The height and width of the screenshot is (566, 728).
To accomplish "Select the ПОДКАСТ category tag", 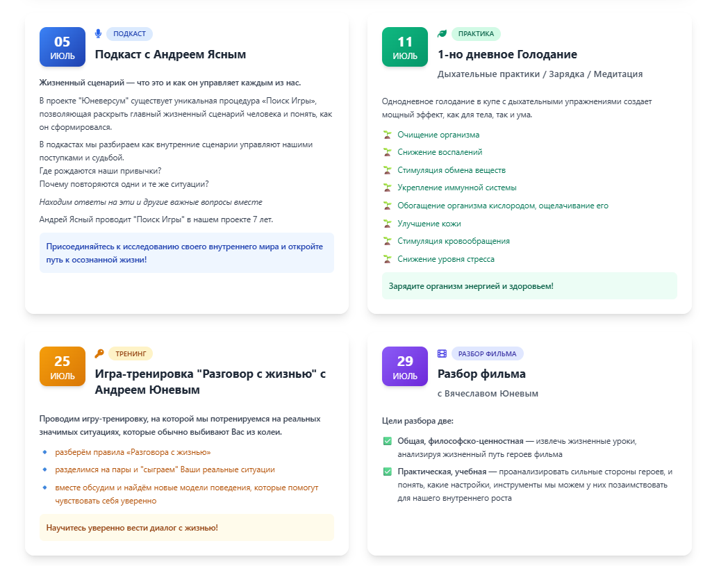I will tap(129, 33).
